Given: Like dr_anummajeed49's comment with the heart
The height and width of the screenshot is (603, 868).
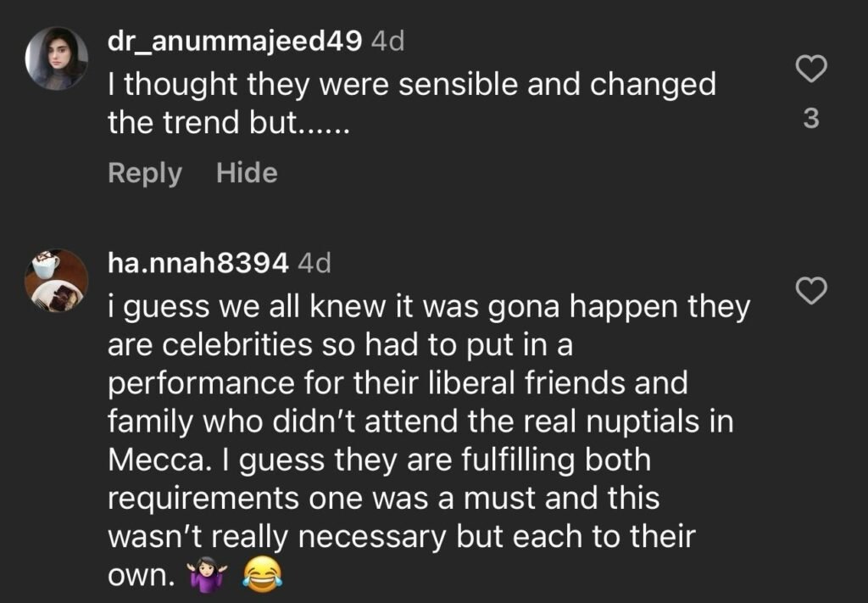Looking at the screenshot, I should [811, 69].
